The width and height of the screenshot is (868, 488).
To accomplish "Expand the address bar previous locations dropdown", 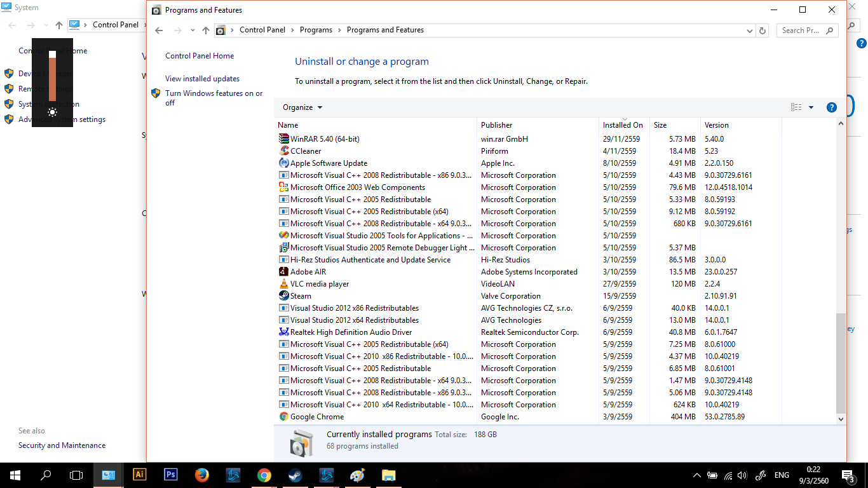I will pos(750,30).
